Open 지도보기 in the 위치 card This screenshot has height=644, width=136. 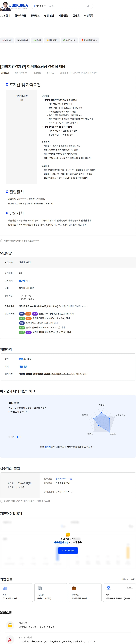(130, 587)
